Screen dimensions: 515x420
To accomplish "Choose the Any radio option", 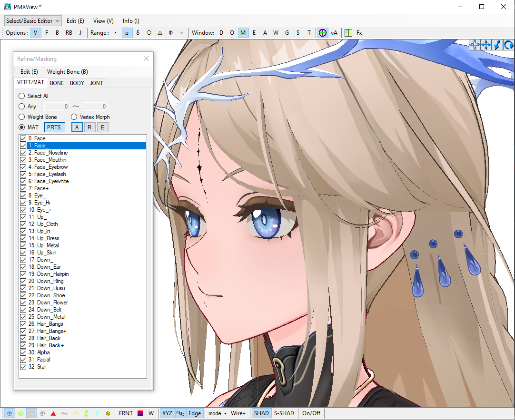I will [22, 107].
